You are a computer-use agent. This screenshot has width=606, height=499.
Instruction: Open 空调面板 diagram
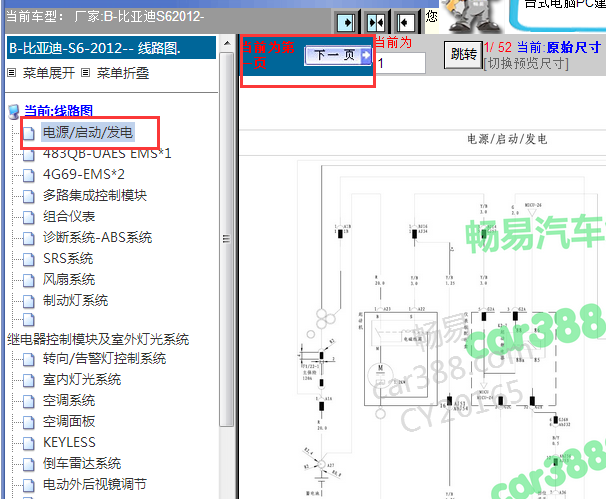click(x=69, y=421)
